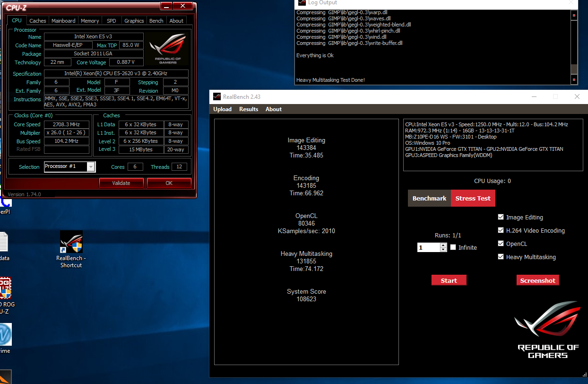Open the RealBench Shortcut desktop icon
The width and height of the screenshot is (588, 384).
[71, 248]
